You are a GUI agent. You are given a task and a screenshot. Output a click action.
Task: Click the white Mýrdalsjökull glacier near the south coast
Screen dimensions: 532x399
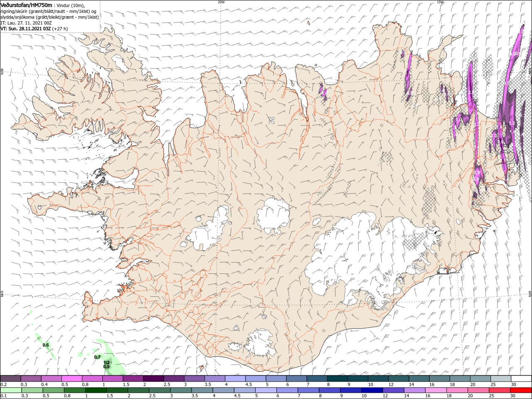[x=260, y=343]
